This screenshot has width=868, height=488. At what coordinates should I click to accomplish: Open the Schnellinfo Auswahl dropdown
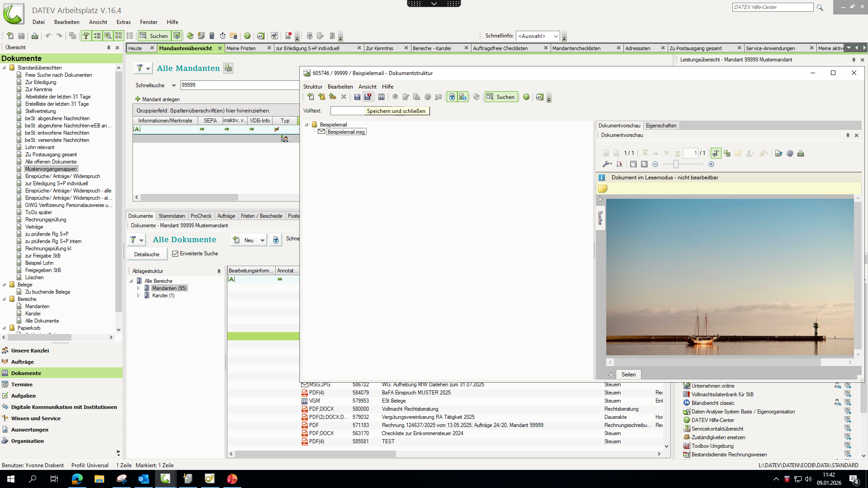point(556,36)
